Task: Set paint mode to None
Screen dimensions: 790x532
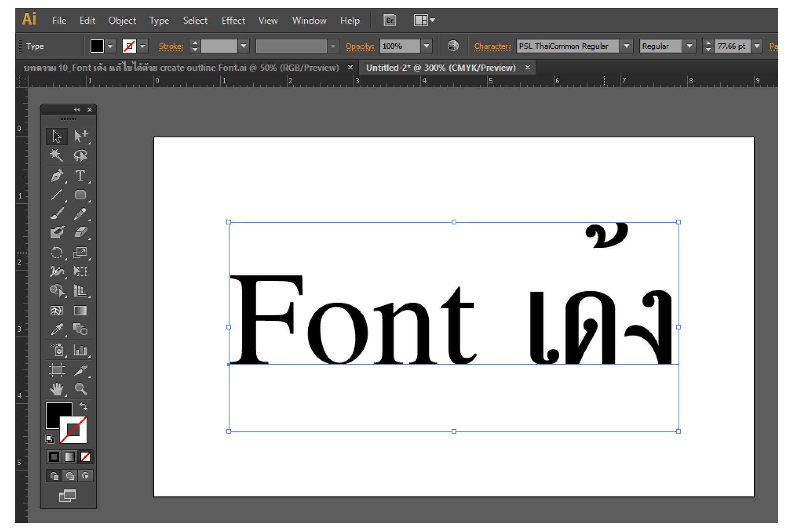Action: coord(86,457)
